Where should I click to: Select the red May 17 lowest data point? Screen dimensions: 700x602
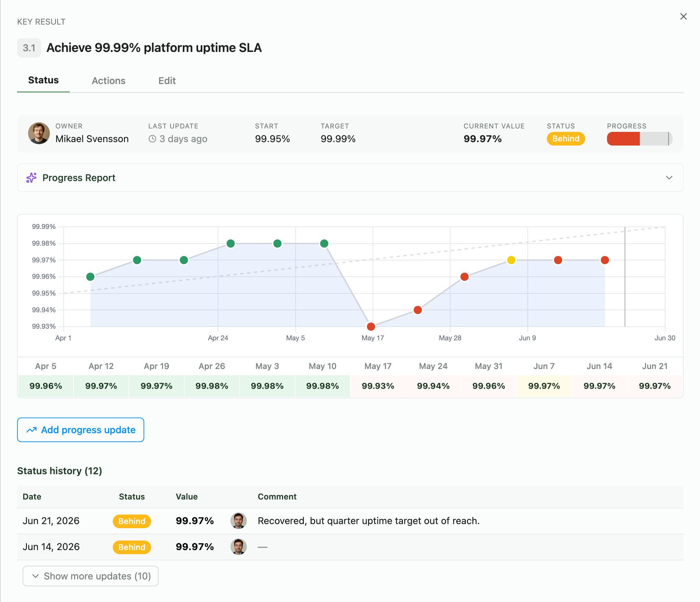(371, 327)
